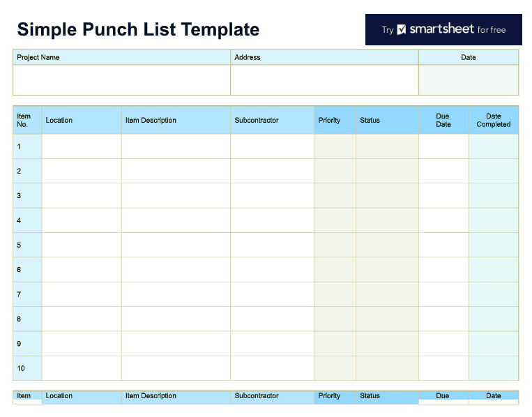532x417 pixels.
Task: Click the Date Completed cell in row 10
Action: (494, 368)
